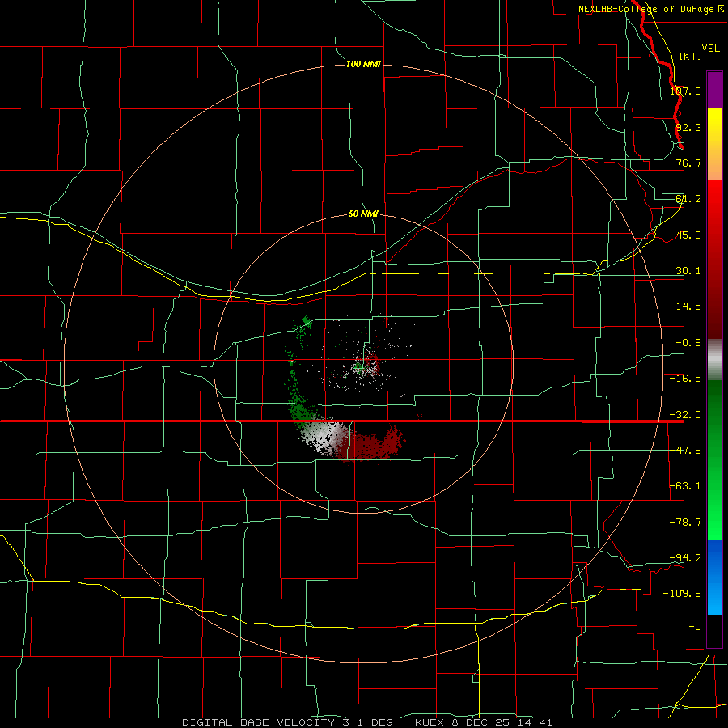Click the -109.8 scale value
Viewport: 728px width, 728px height.
pyautogui.click(x=682, y=594)
